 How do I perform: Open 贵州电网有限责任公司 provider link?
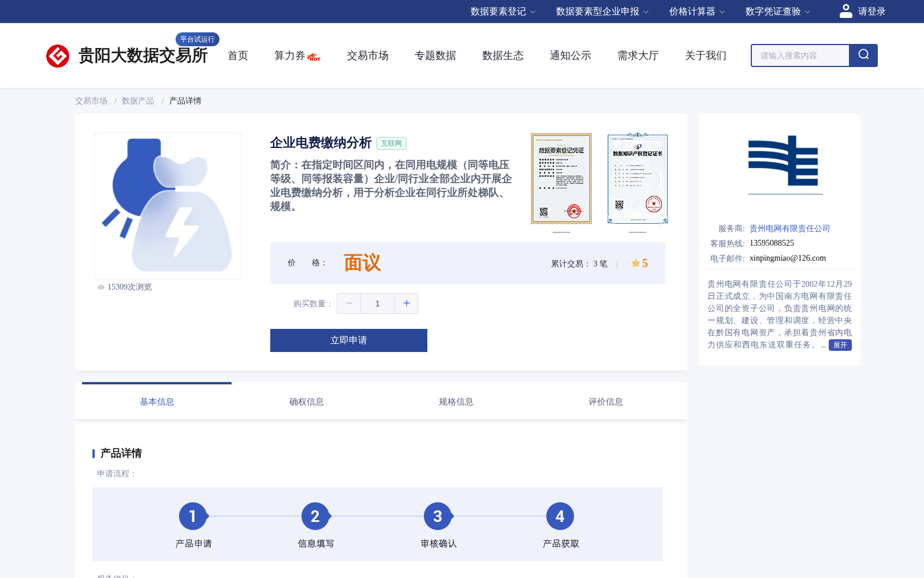point(790,228)
